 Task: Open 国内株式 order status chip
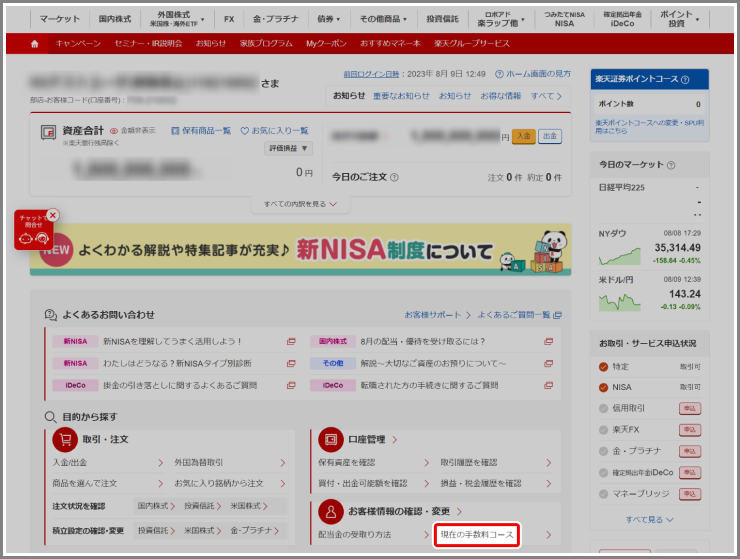pyautogui.click(x=156, y=506)
